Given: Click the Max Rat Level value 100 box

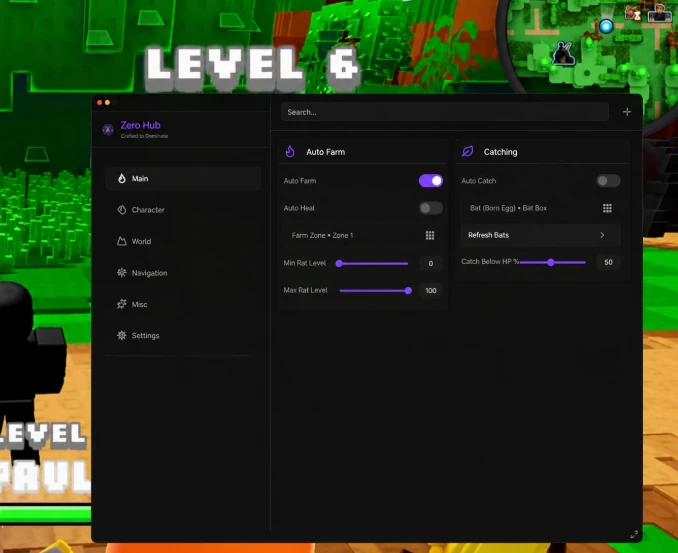Looking at the screenshot, I should 431,291.
